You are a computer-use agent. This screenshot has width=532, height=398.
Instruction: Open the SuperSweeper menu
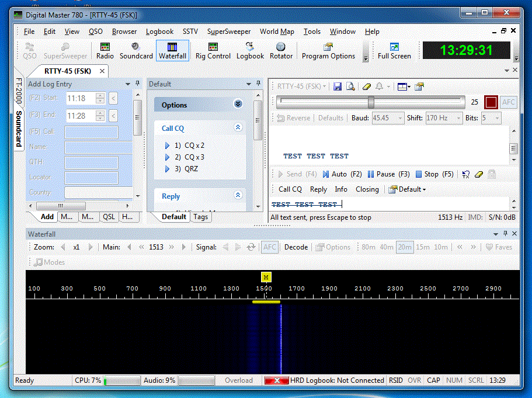pyautogui.click(x=229, y=32)
